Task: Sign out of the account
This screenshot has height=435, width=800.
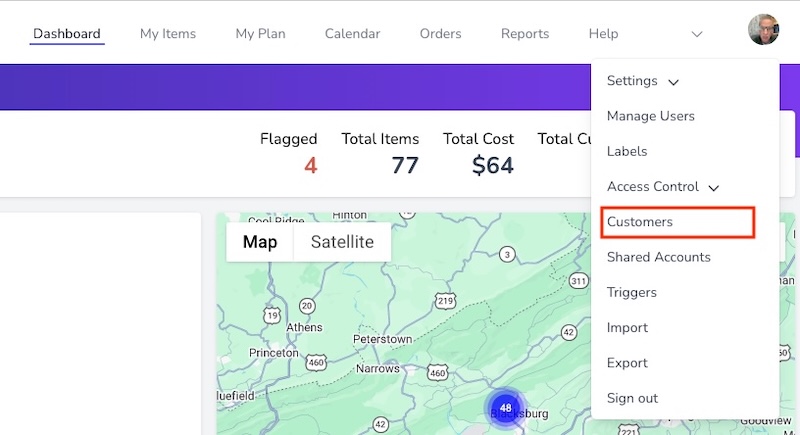Action: [x=632, y=398]
